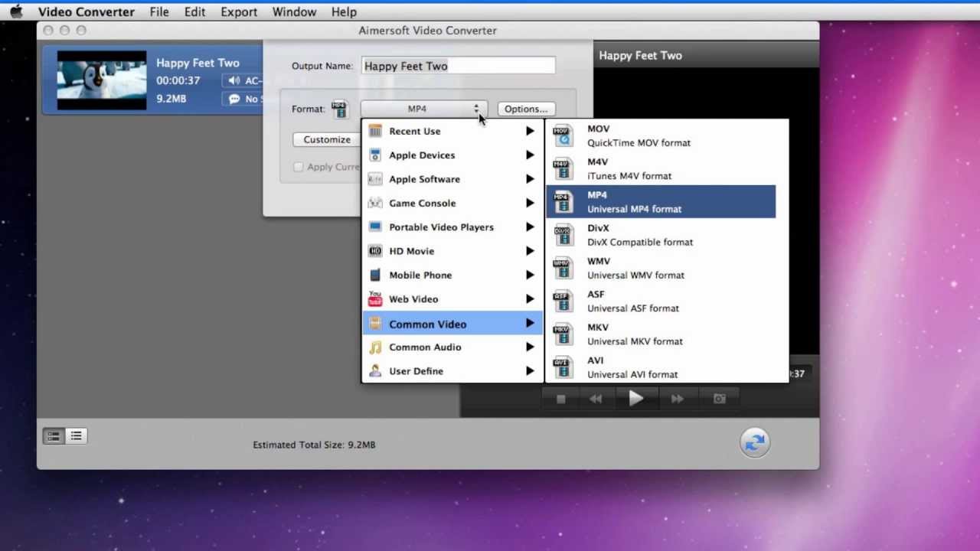Select the Happy Feet Two video thumbnail

point(102,80)
